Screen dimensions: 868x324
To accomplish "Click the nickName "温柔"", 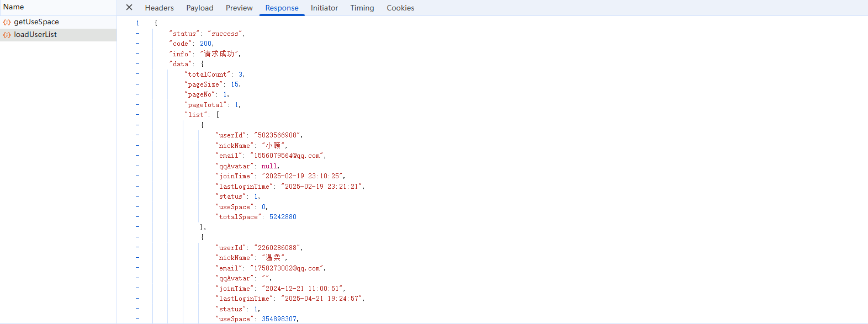I will point(273,258).
